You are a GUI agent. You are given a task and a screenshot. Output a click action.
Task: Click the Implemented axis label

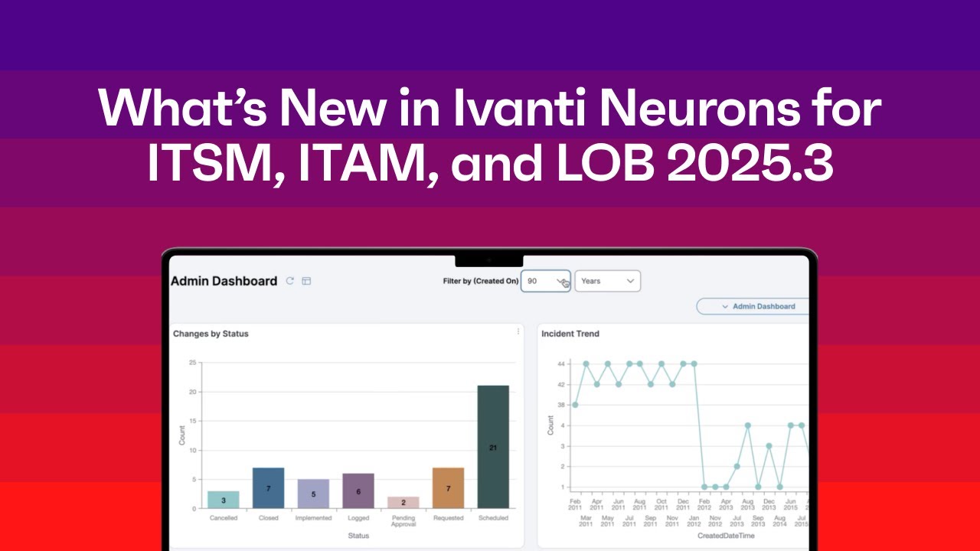tap(313, 518)
